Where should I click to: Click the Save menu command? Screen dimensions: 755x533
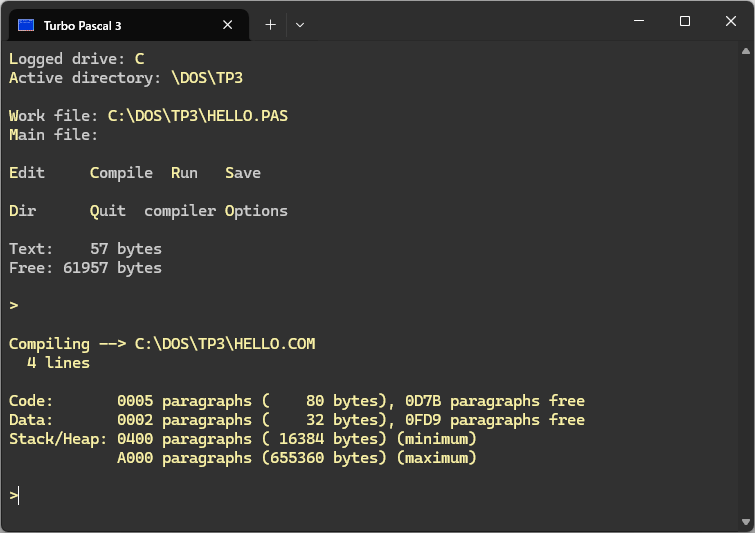243,173
